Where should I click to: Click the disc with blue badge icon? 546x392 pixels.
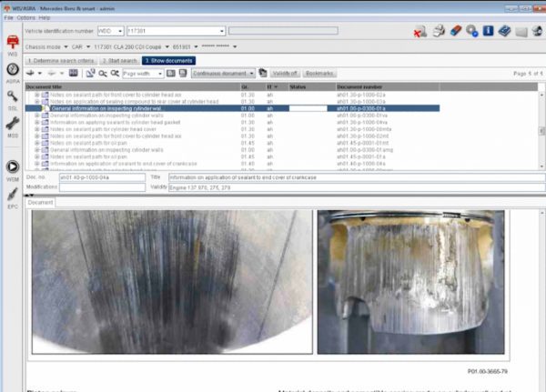(x=471, y=31)
